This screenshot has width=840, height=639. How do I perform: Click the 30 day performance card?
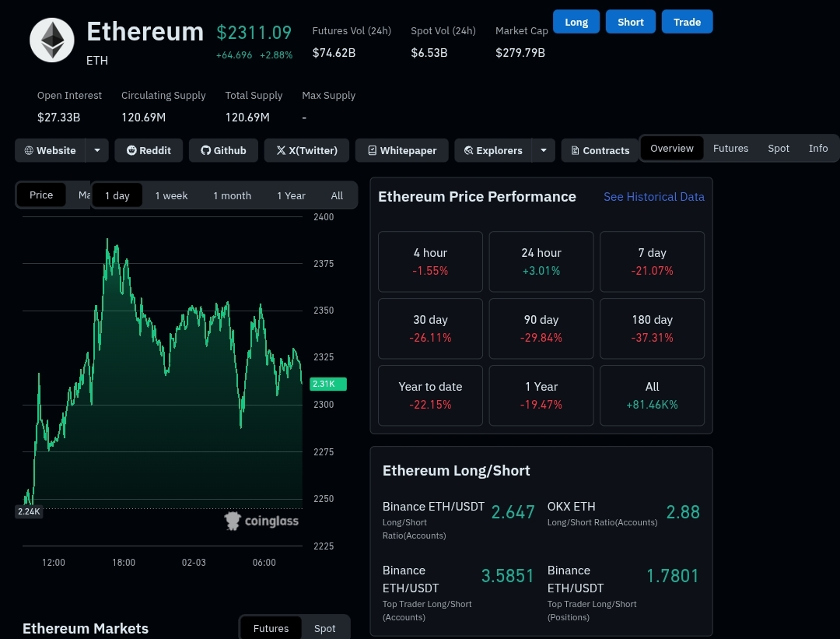point(430,328)
